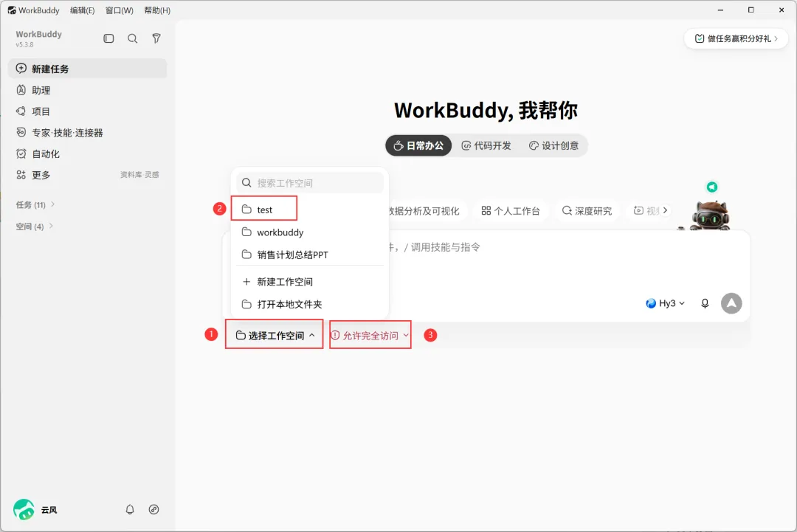
Task: Click the send arrow button
Action: [731, 303]
